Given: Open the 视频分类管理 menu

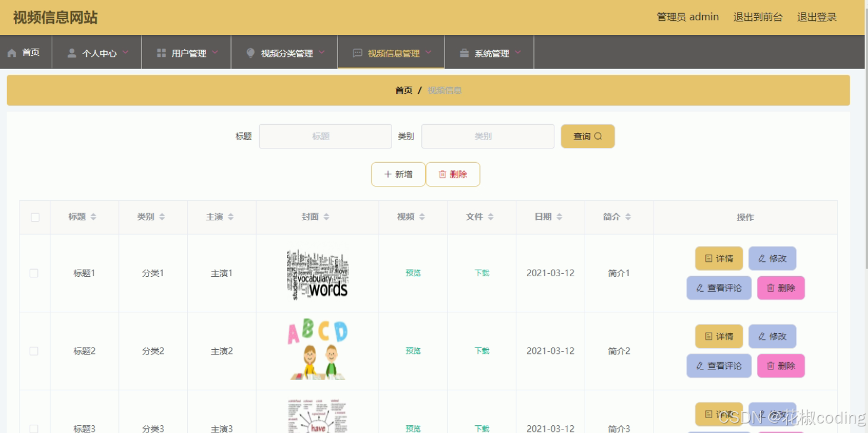Looking at the screenshot, I should click(x=285, y=52).
